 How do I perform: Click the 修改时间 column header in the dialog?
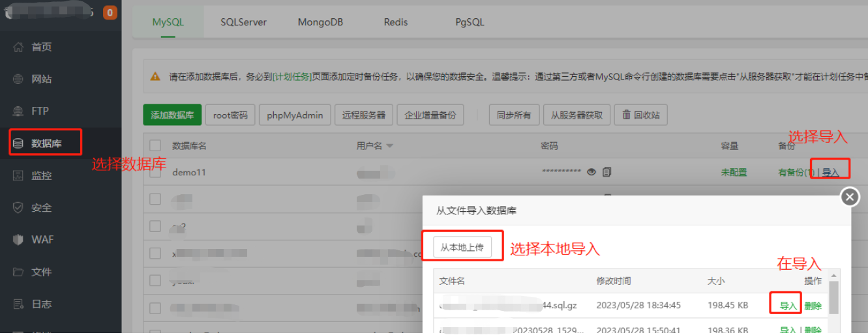pyautogui.click(x=614, y=281)
